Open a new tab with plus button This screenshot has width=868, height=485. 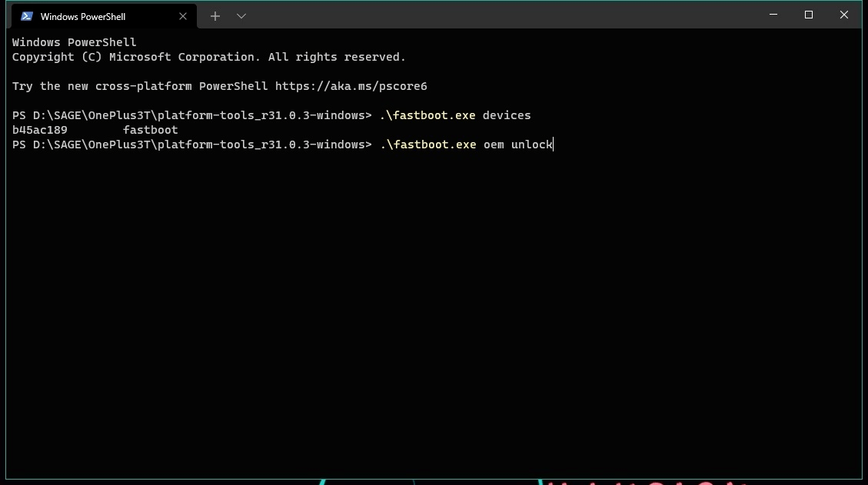(215, 17)
